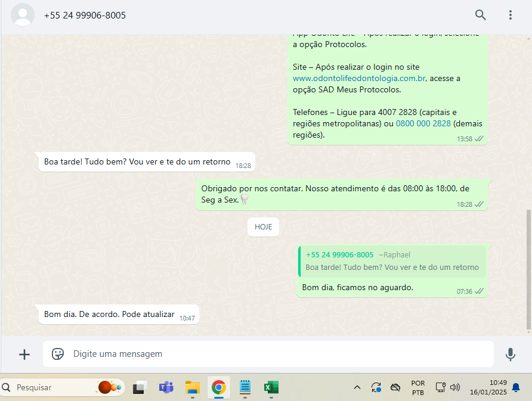Open the www.odontolifeodontologia.com.br link

tap(359, 78)
